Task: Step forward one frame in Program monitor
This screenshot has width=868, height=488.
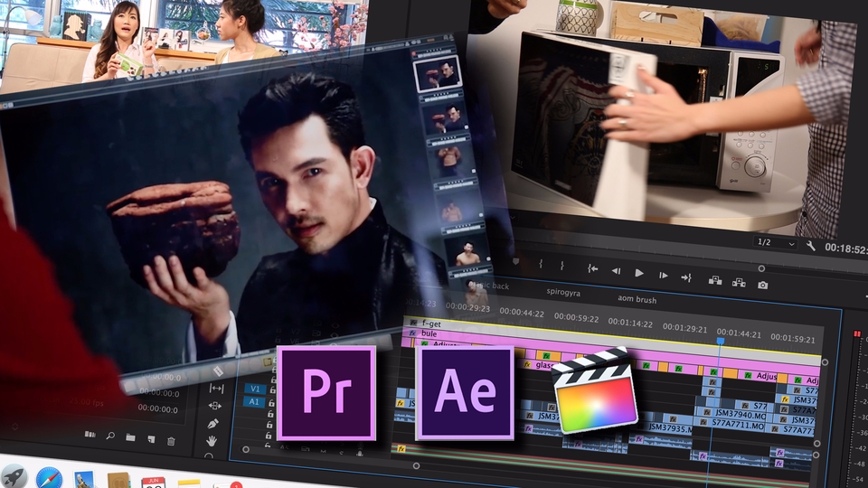Action: [663, 275]
